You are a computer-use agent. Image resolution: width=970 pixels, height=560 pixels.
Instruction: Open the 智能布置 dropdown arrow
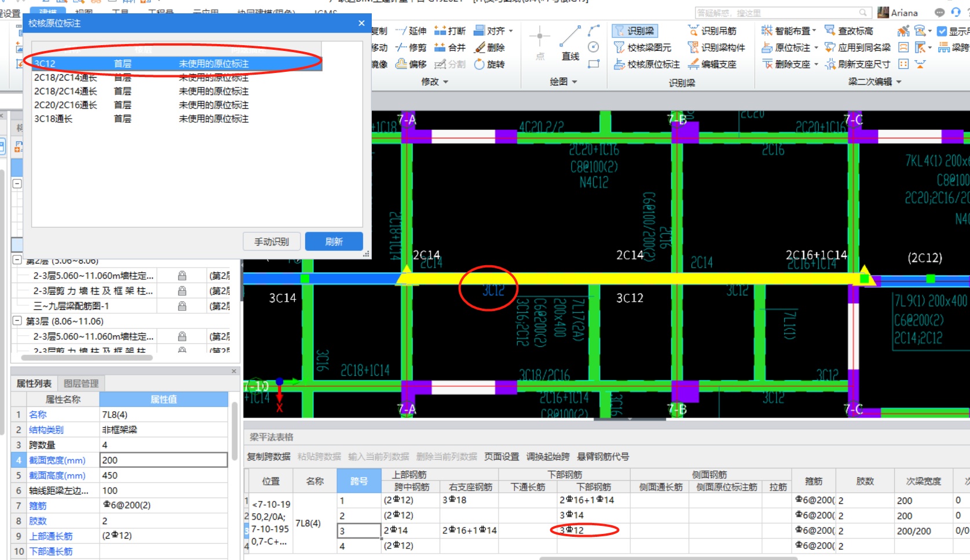click(x=814, y=31)
